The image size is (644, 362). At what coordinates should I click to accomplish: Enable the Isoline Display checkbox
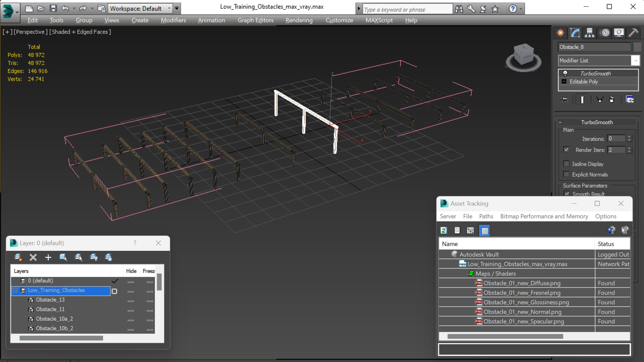tap(567, 164)
